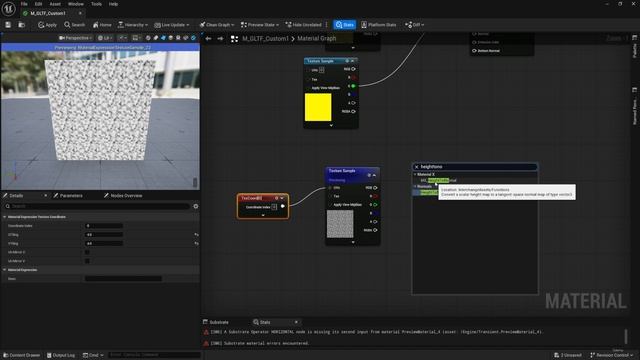Viewport: 640px width, 360px height.
Task: Click Coordinate Index value field
Action: 104,226
